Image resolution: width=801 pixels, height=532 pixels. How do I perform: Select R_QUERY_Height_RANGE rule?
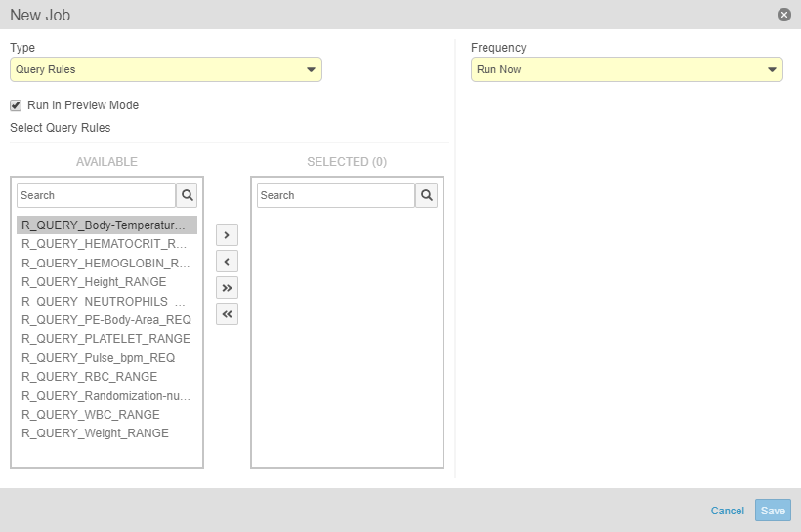pos(94,282)
